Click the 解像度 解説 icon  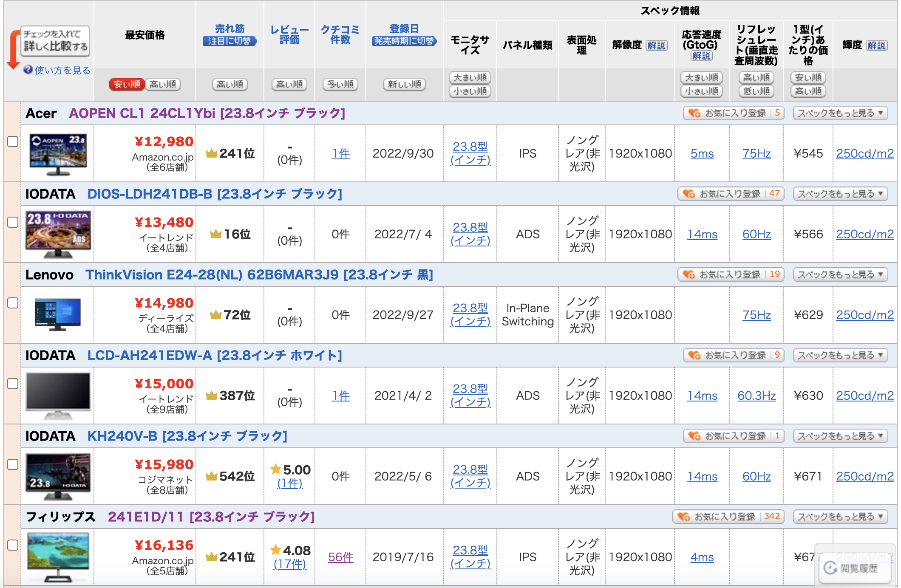[657, 45]
